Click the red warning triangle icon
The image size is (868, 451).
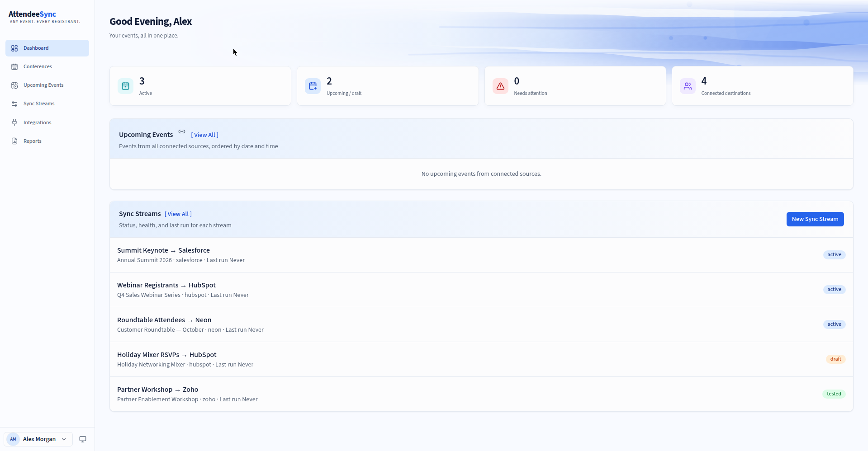[x=500, y=86]
